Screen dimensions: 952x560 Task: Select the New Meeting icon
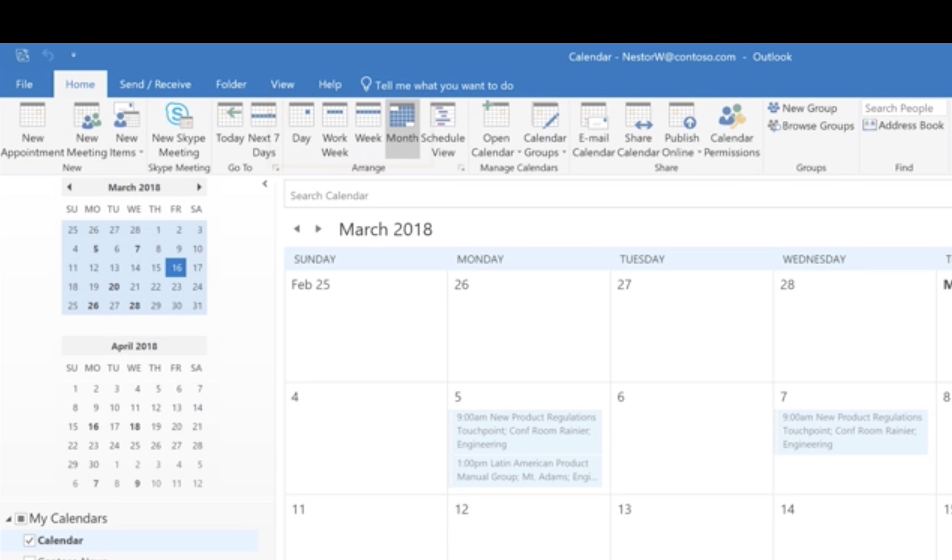[x=87, y=127]
